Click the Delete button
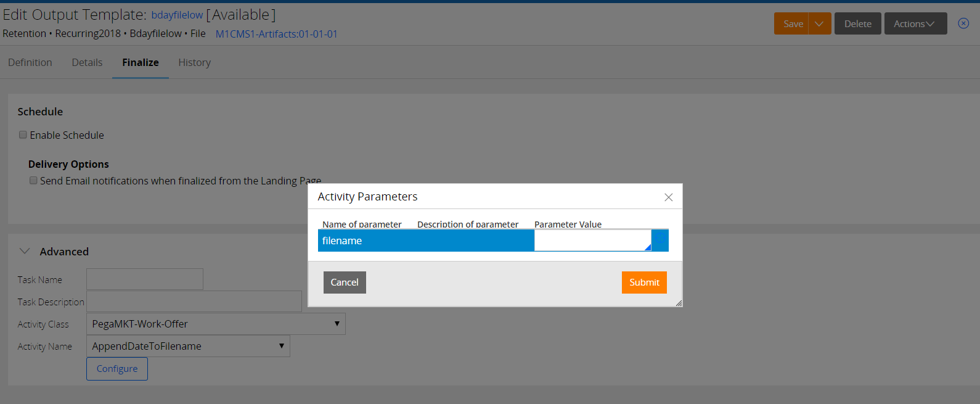Screen dimensions: 980x404 (857, 23)
